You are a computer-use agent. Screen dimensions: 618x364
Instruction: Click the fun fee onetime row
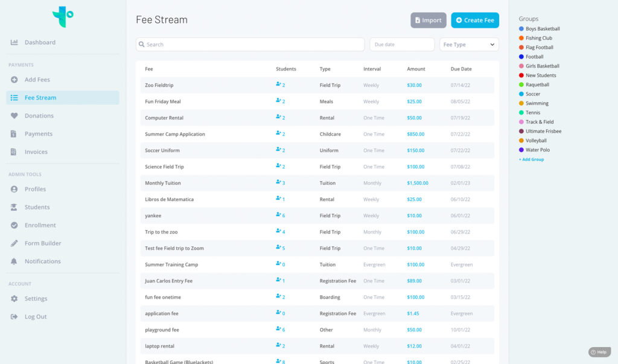tap(317, 298)
